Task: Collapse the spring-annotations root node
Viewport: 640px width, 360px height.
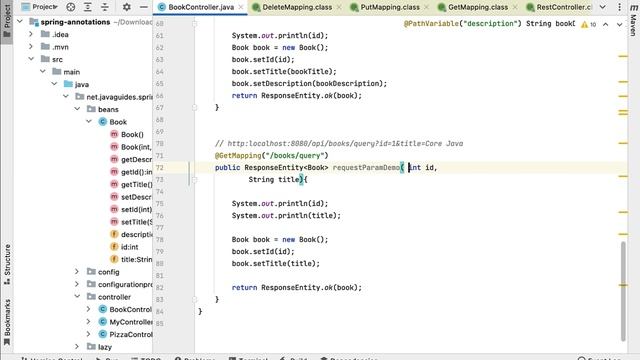Action: click(20, 21)
